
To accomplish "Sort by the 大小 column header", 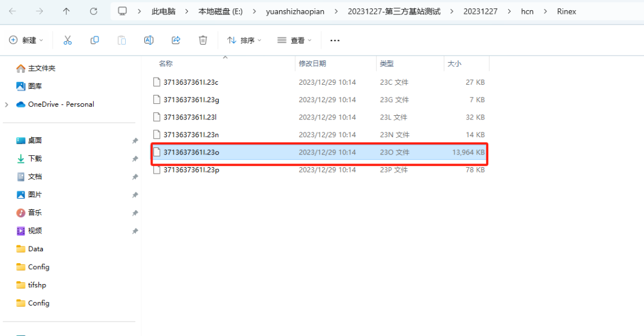I will pyautogui.click(x=454, y=63).
